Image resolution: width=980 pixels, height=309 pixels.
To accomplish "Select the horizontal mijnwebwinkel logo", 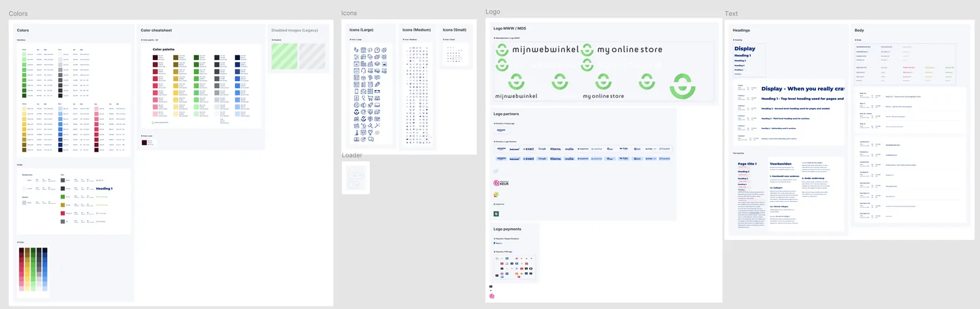I will (537, 50).
